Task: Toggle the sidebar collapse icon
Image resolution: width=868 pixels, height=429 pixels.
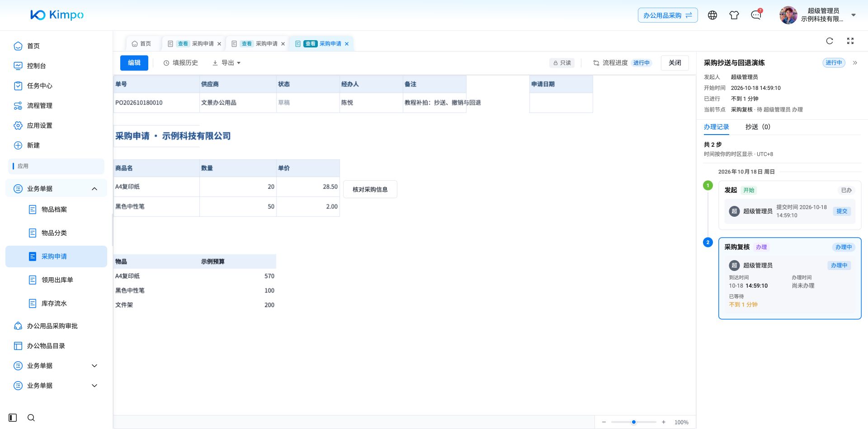Action: (x=13, y=418)
